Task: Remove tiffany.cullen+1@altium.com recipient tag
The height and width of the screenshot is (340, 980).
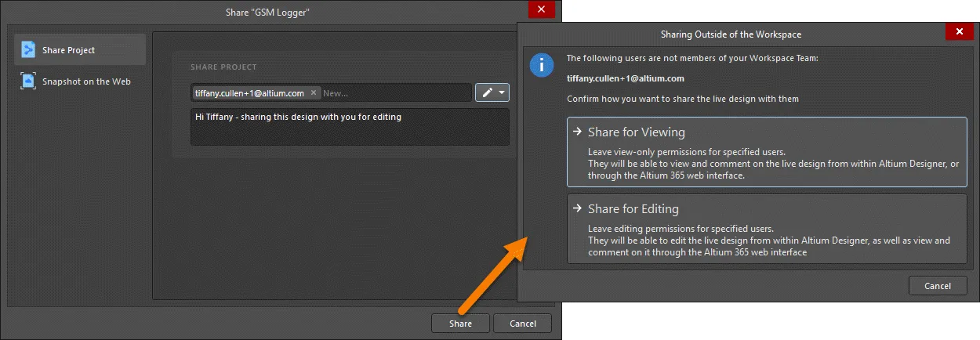Action: click(314, 92)
